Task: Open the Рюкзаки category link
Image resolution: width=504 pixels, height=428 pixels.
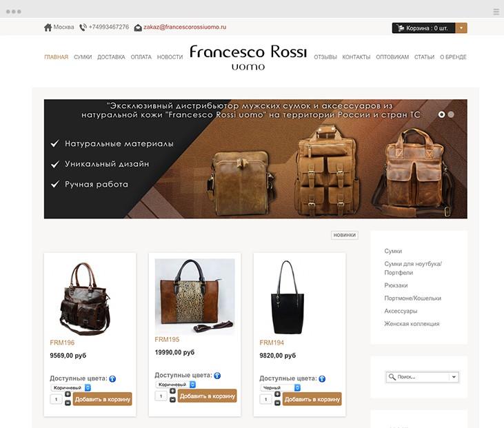Action: pos(396,285)
